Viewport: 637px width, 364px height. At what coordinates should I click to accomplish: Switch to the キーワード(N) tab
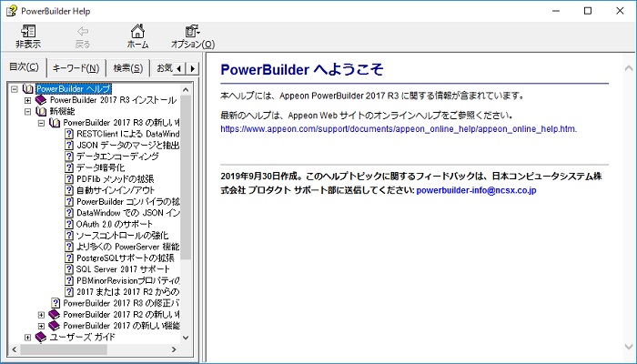(76, 68)
